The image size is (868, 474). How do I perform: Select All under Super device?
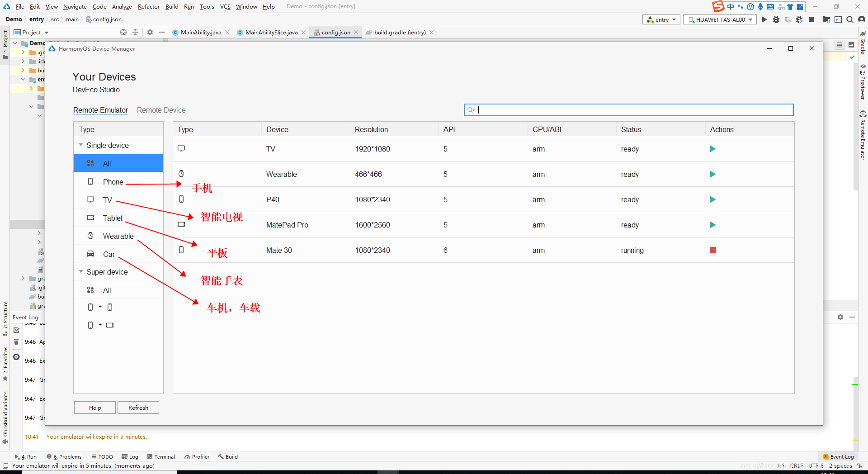point(118,290)
